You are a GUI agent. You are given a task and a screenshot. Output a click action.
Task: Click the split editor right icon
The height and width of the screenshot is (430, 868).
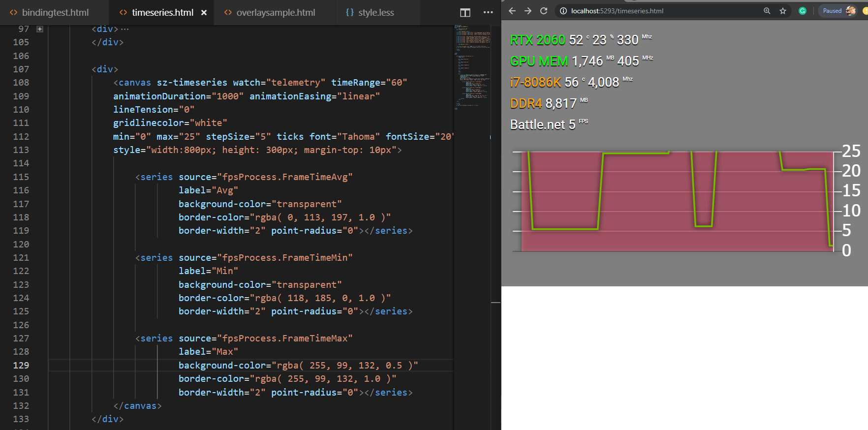click(x=465, y=12)
